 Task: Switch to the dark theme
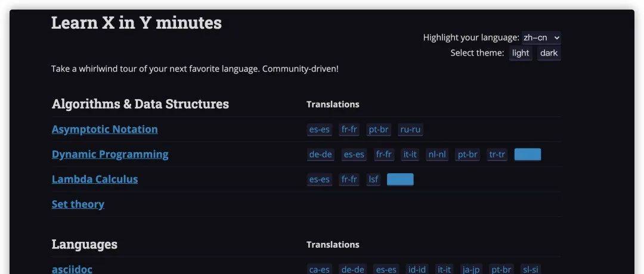[x=549, y=53]
